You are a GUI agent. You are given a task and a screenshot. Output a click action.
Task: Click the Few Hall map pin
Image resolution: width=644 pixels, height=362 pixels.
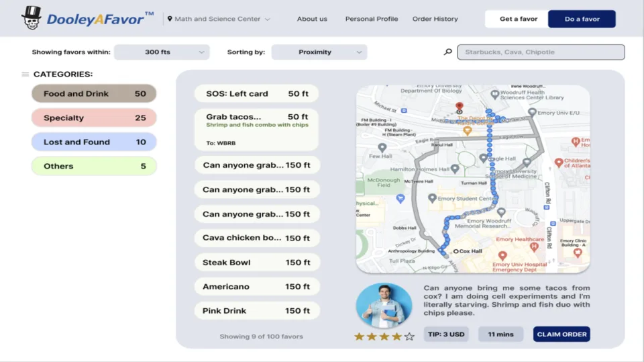pyautogui.click(x=382, y=147)
